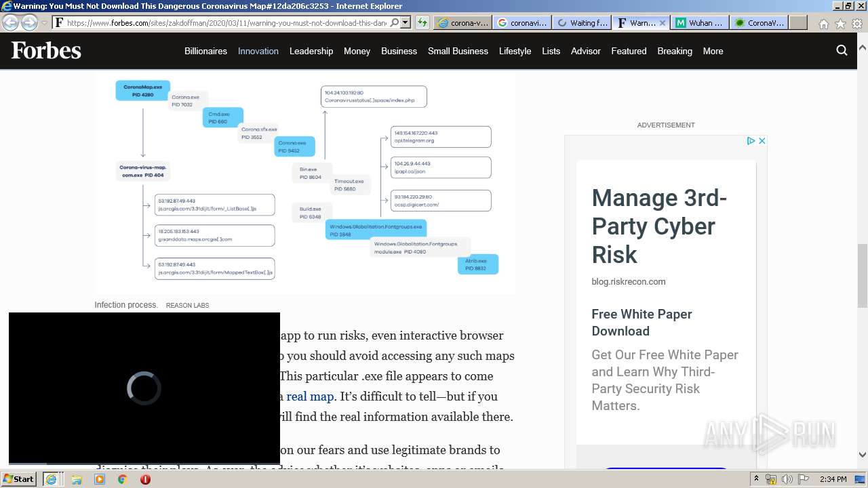Close the active Warn... tab
The height and width of the screenshot is (488, 868).
pyautogui.click(x=663, y=22)
